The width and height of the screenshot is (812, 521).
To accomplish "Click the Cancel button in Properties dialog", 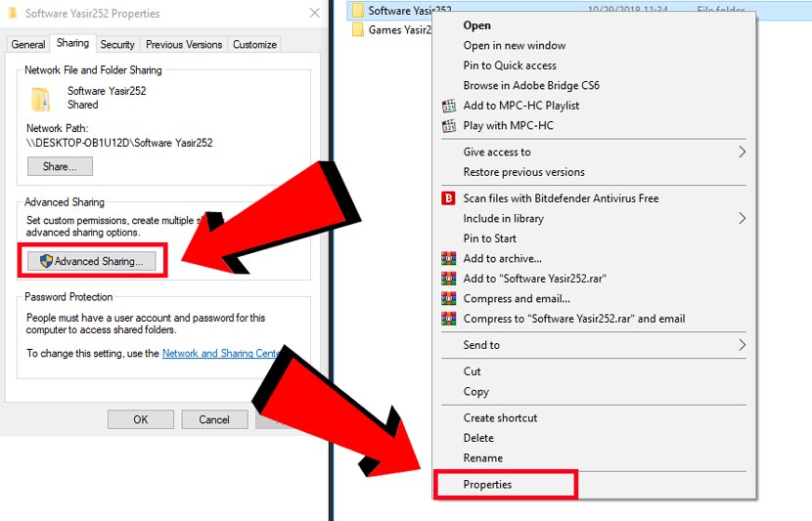I will click(x=214, y=419).
